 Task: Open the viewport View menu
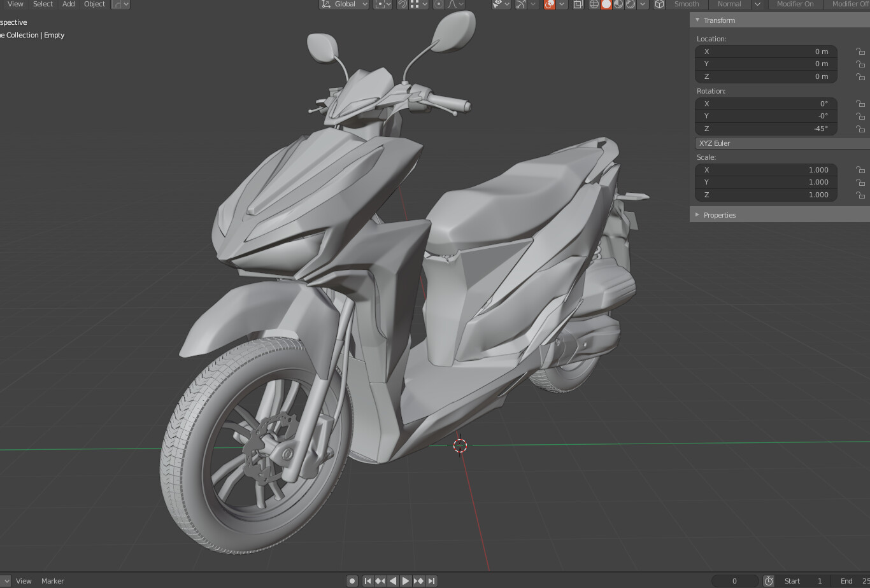pyautogui.click(x=15, y=4)
